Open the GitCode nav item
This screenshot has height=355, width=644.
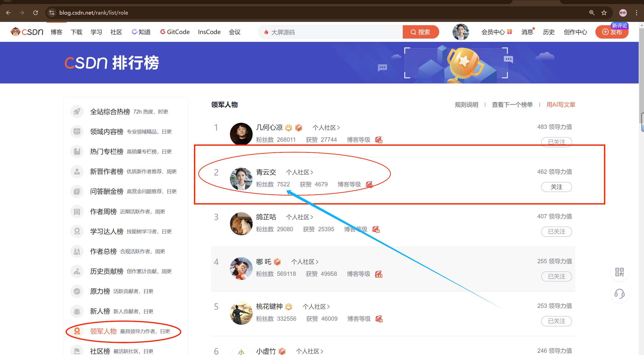coord(175,32)
